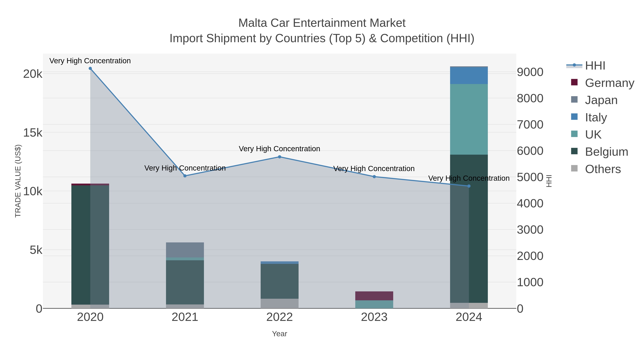Click the UK bar segment for 2024
This screenshot has width=644, height=362.
tap(469, 119)
